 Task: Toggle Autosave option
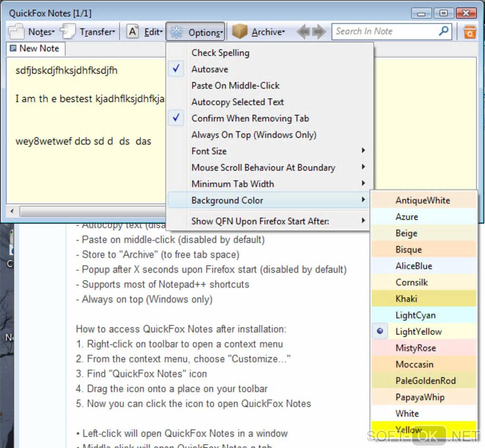click(x=270, y=69)
